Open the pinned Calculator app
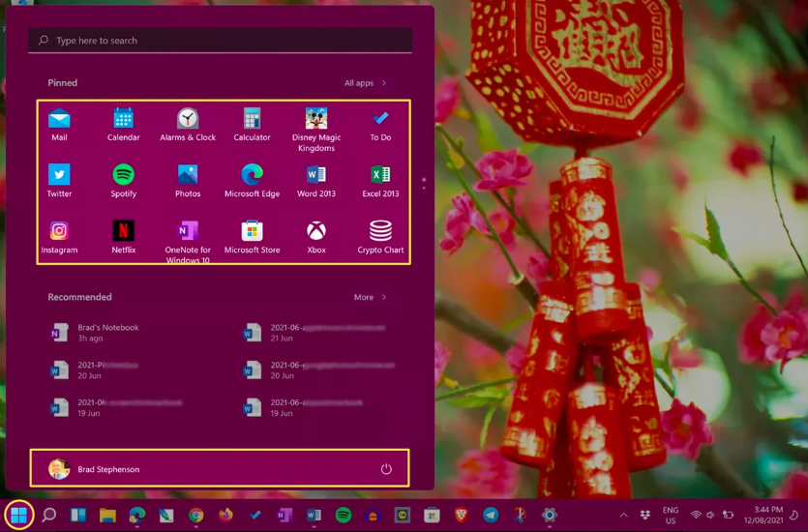This screenshot has height=532, width=808. (252, 124)
